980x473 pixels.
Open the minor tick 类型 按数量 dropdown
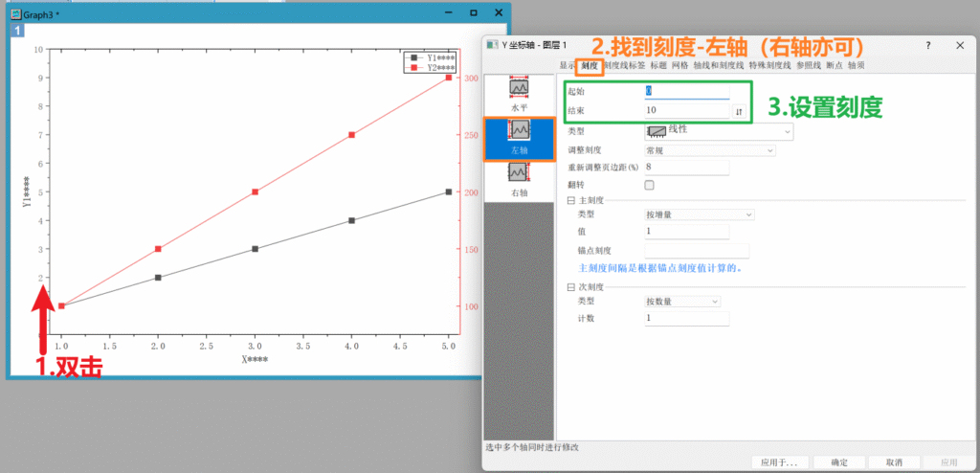(682, 302)
